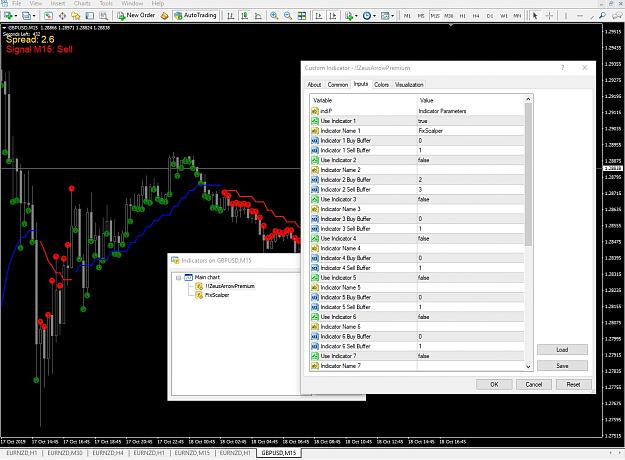
Task: Expand the Periods dropdown arrow
Action: pyautogui.click(x=374, y=16)
